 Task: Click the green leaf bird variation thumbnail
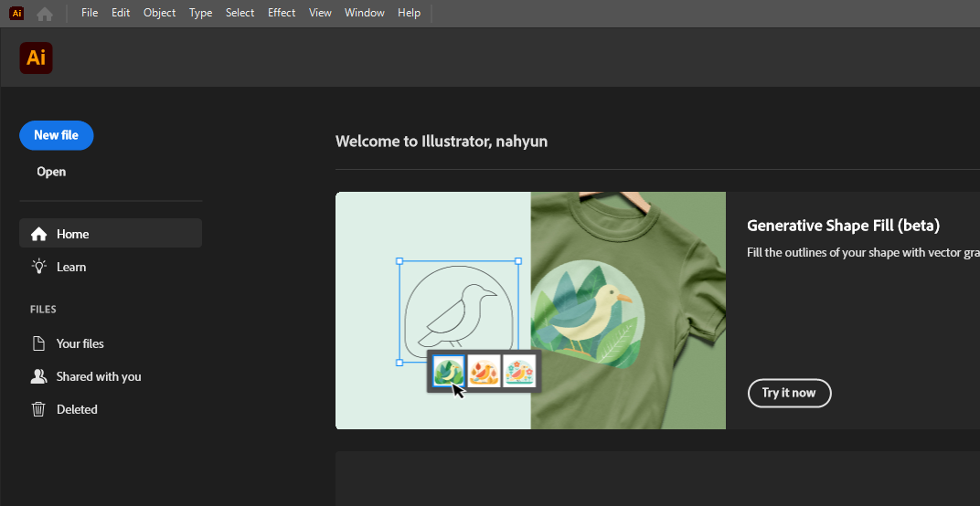tap(449, 371)
